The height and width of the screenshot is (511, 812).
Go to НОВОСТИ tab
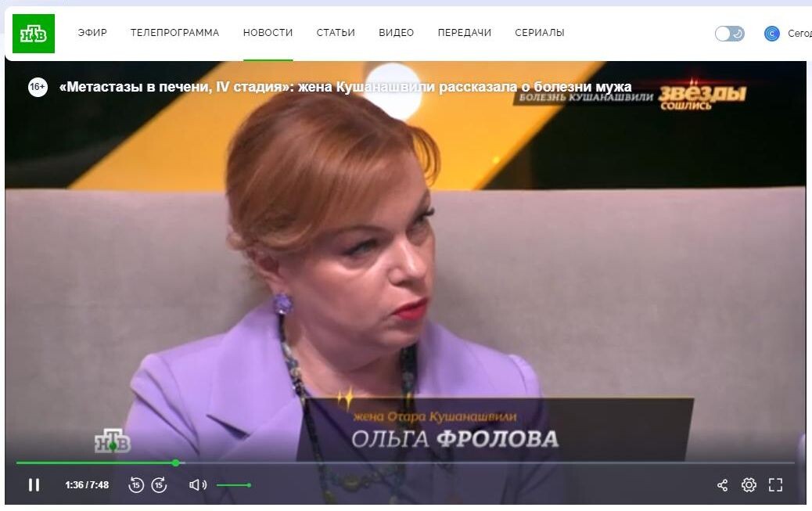[x=268, y=33]
